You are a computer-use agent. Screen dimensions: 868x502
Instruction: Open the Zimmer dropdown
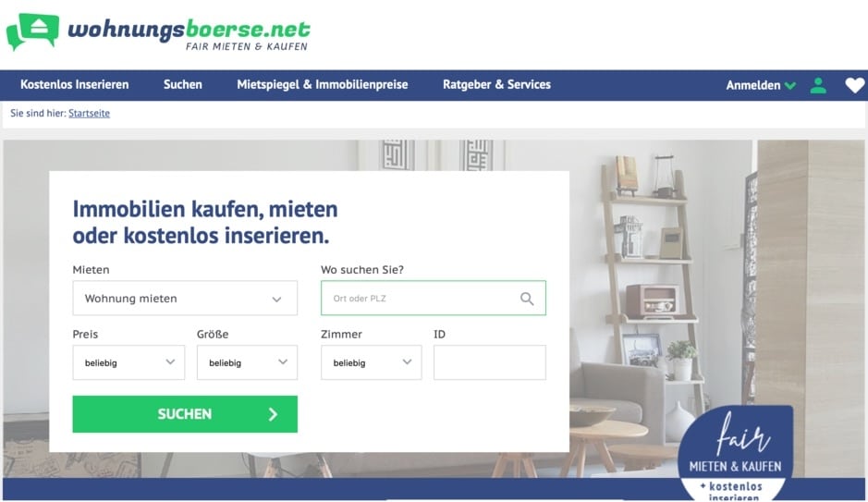click(x=371, y=362)
